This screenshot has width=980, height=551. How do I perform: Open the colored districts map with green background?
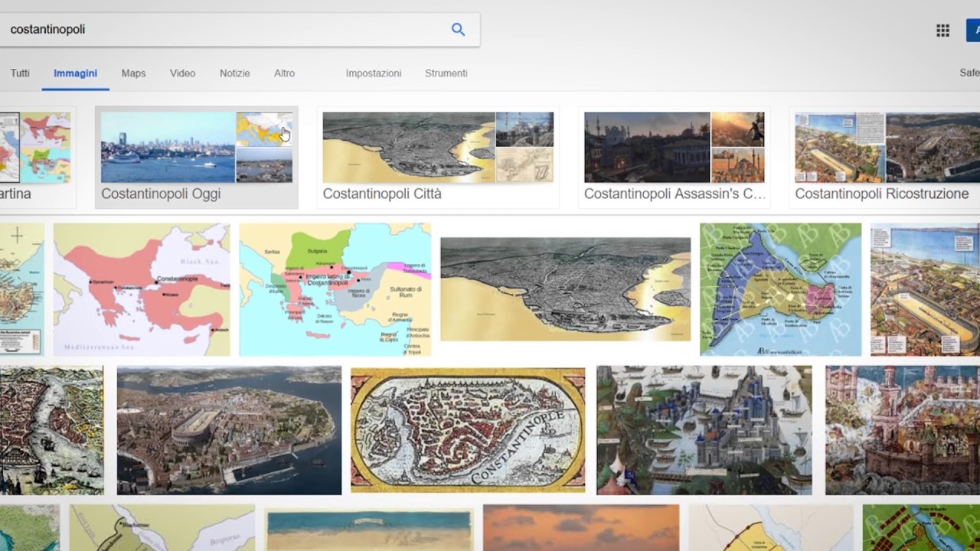tap(780, 289)
